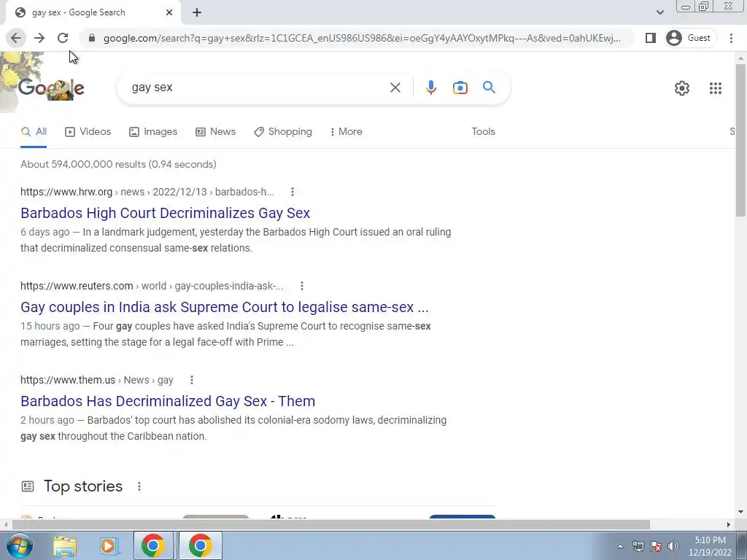Open the Action Center flag icon

pyautogui.click(x=656, y=546)
